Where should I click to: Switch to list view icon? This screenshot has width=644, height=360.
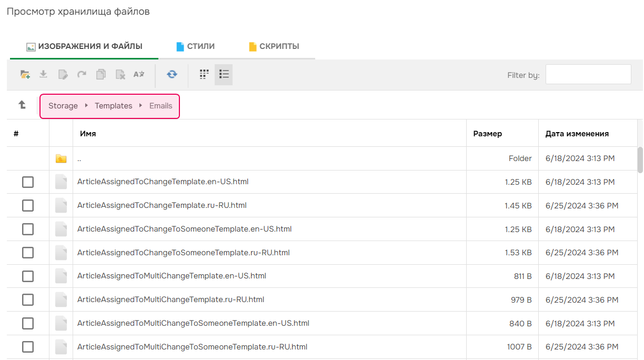click(x=224, y=75)
